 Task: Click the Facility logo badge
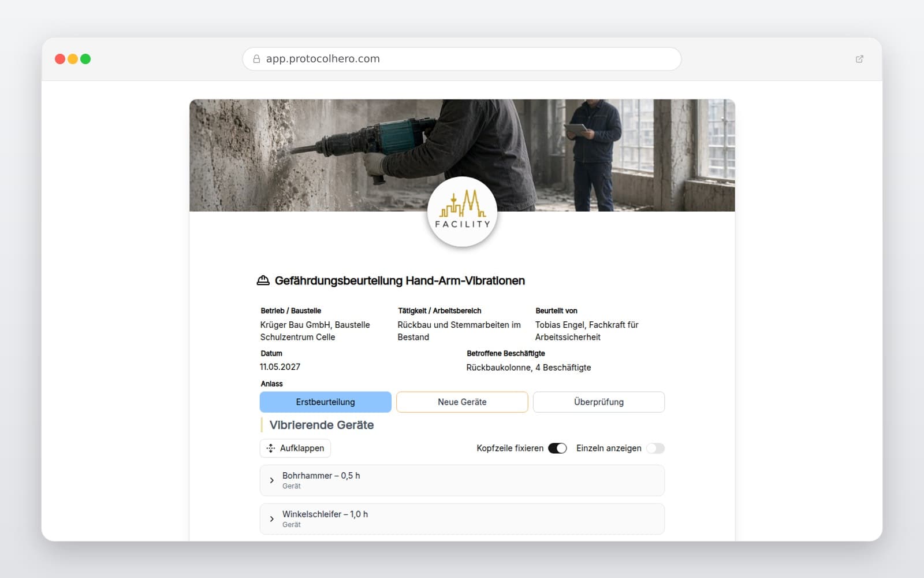click(462, 212)
